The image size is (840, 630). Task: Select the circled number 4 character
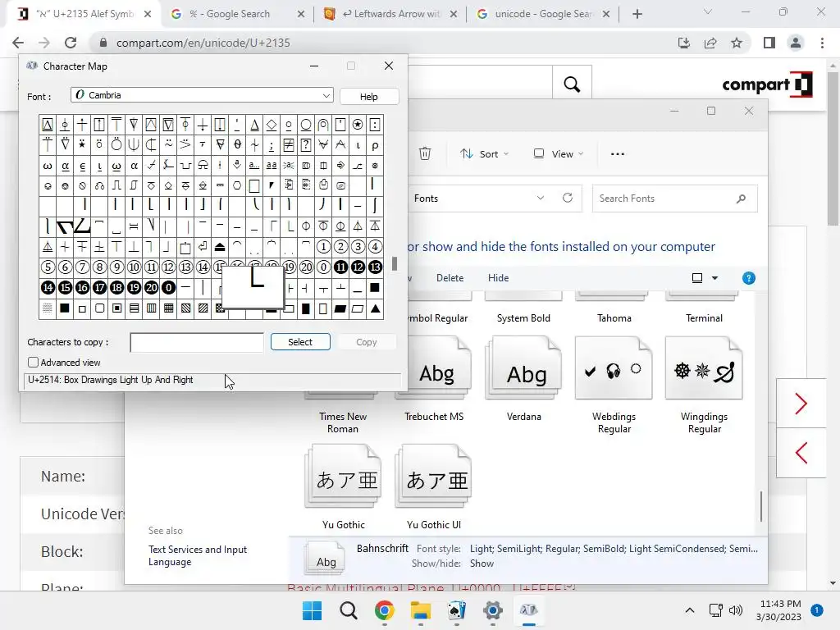375,247
